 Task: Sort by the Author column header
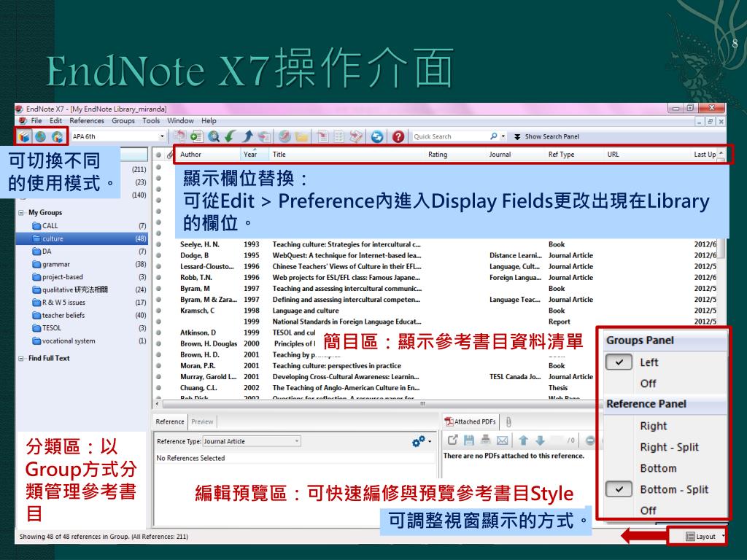[208, 155]
